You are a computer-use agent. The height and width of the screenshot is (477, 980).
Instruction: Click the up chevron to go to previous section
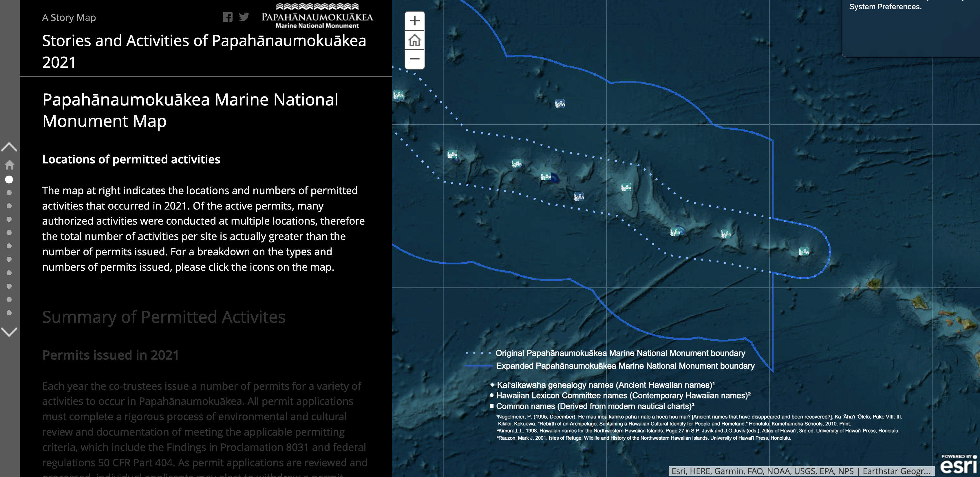(x=9, y=146)
